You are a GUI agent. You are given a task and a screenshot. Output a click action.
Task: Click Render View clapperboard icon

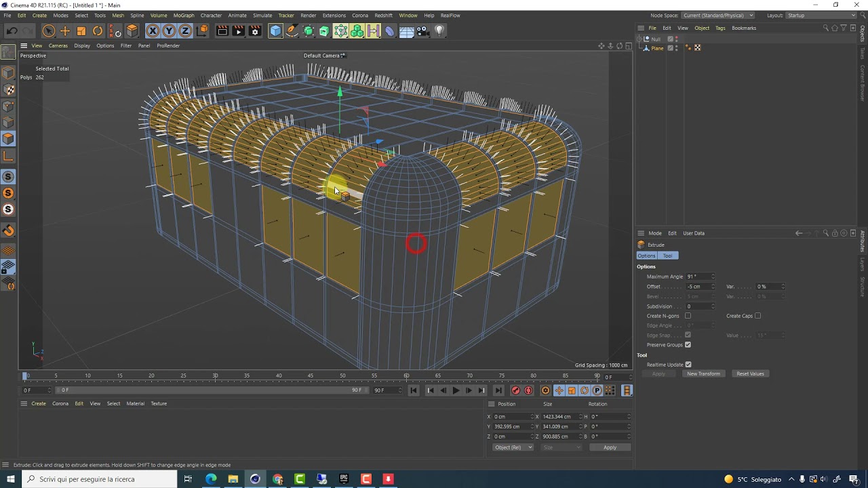click(222, 30)
